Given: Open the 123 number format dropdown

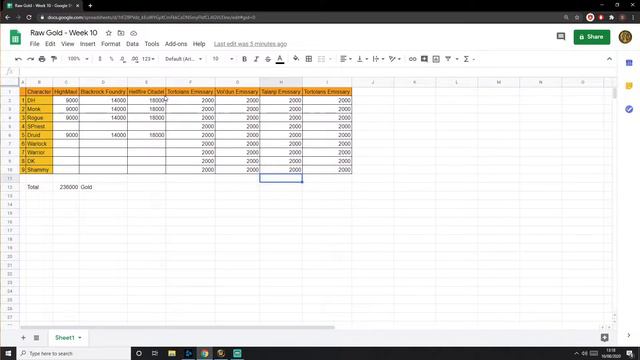Looking at the screenshot, I should [149, 59].
